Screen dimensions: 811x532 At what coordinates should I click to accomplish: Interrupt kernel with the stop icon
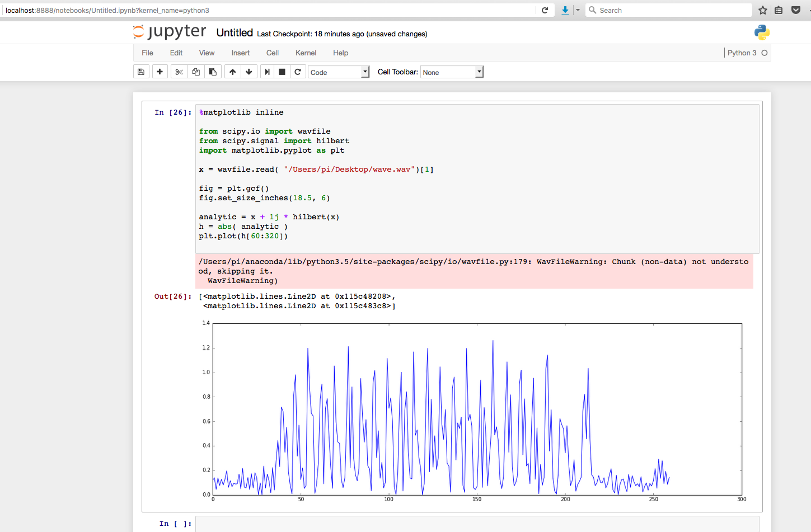coord(282,72)
